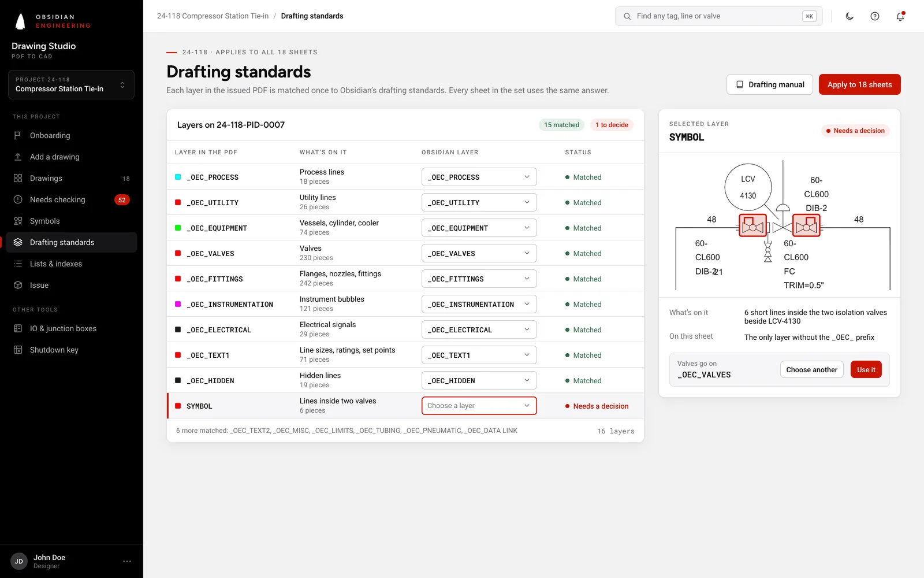The height and width of the screenshot is (578, 924).
Task: Toggle dark mode moon icon
Action: click(850, 16)
